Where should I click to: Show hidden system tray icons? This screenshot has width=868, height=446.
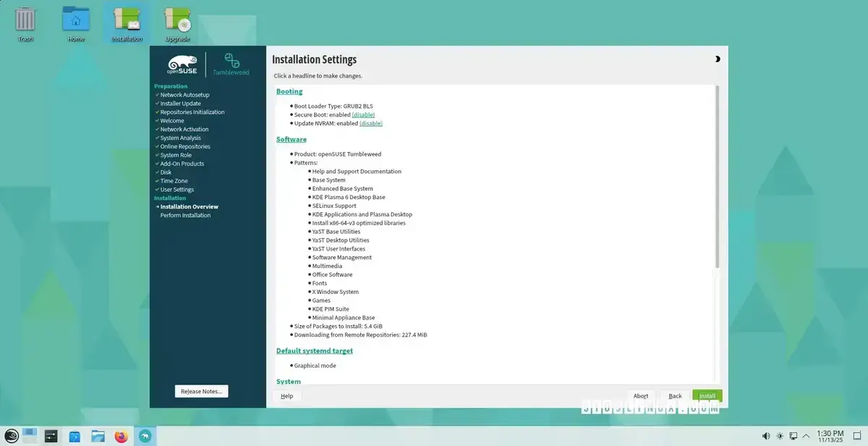coord(806,436)
